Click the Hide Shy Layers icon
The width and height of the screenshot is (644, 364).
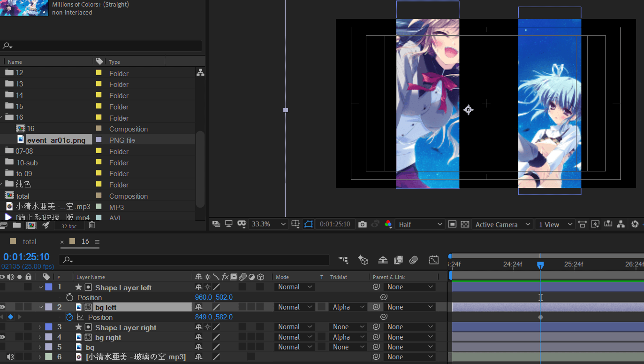tap(383, 260)
